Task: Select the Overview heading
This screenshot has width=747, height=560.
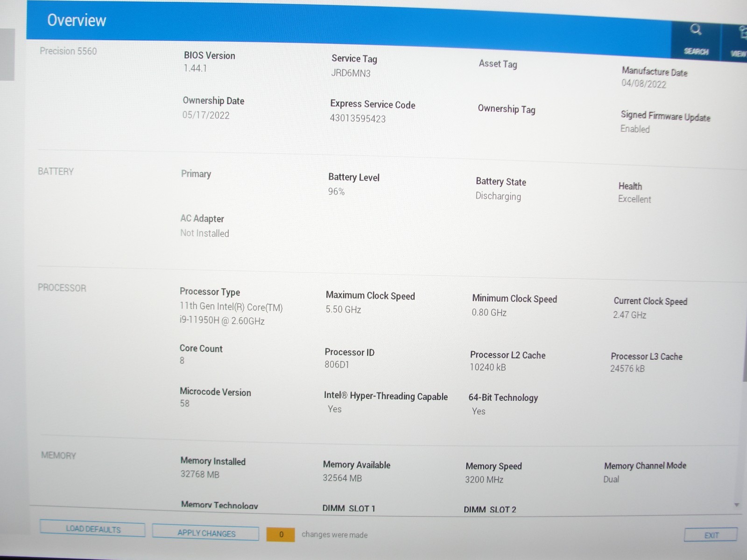Action: (x=77, y=20)
